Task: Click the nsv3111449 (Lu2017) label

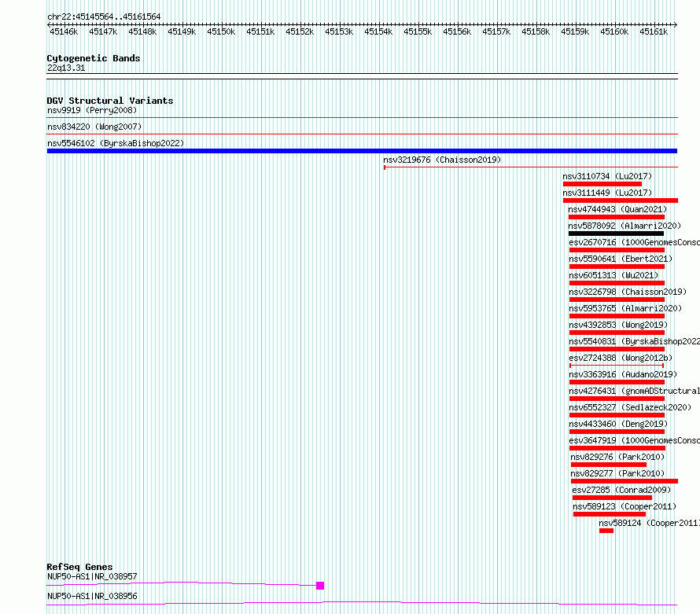Action: click(x=607, y=193)
